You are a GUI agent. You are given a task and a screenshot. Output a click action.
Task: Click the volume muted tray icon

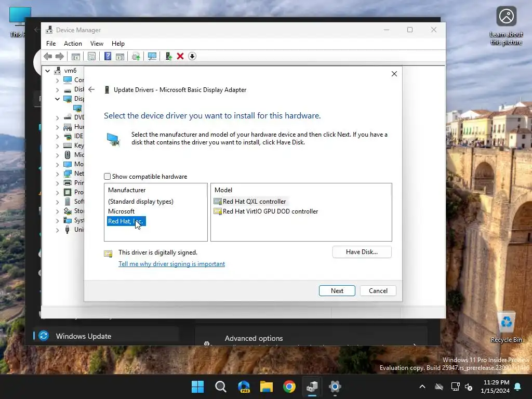tap(469, 387)
